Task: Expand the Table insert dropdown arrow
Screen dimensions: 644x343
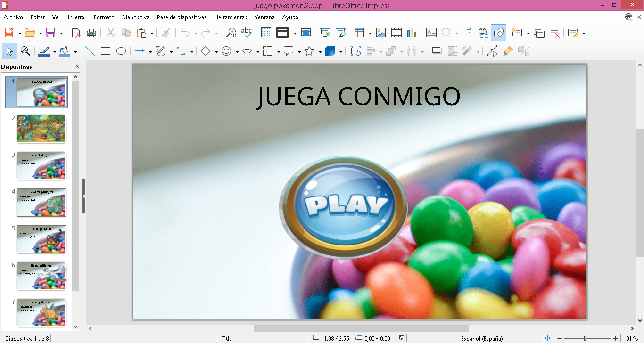Action: click(x=370, y=33)
